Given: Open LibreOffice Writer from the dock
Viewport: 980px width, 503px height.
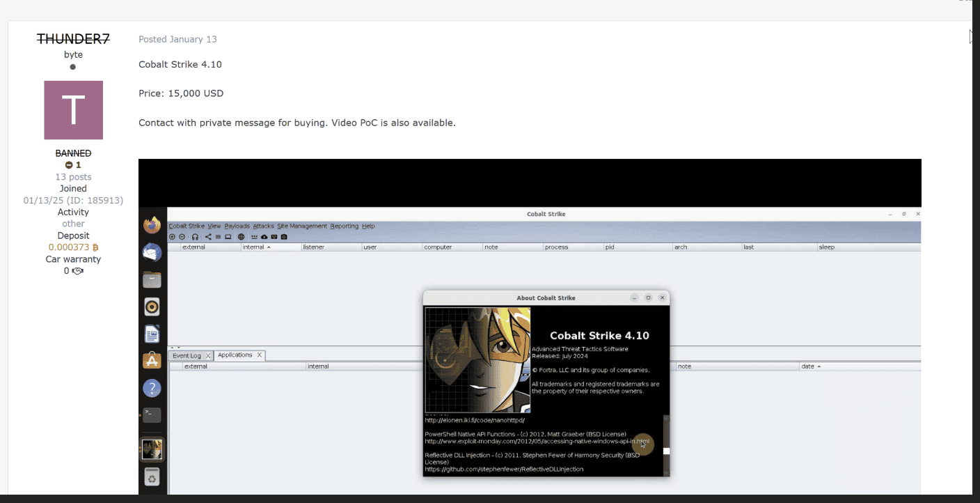Looking at the screenshot, I should point(152,334).
